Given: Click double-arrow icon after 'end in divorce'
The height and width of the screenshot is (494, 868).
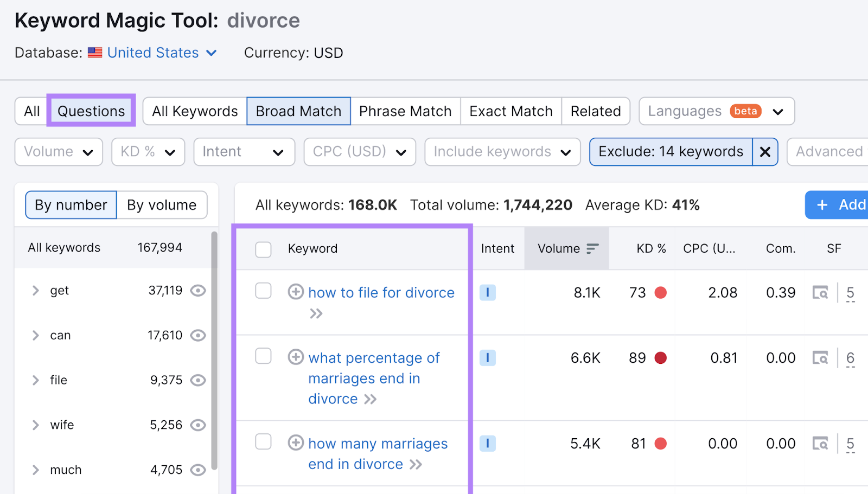Looking at the screenshot, I should [416, 465].
